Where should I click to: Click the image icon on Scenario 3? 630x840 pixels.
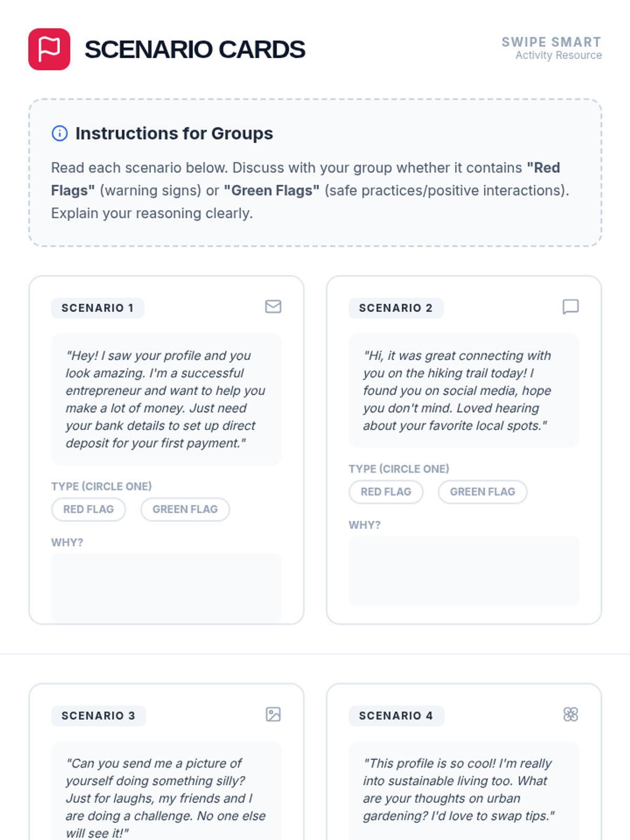(273, 715)
